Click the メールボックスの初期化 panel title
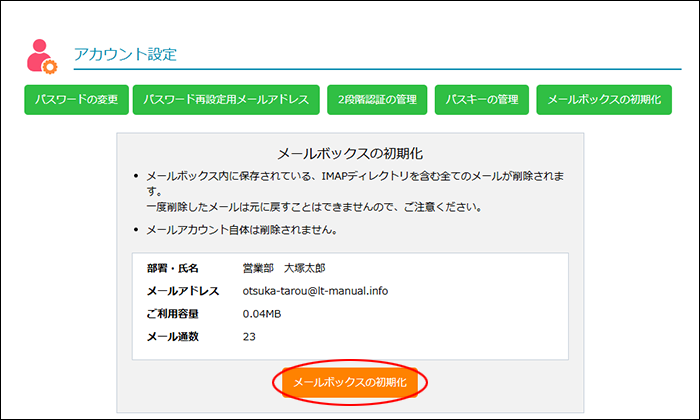 click(x=350, y=153)
